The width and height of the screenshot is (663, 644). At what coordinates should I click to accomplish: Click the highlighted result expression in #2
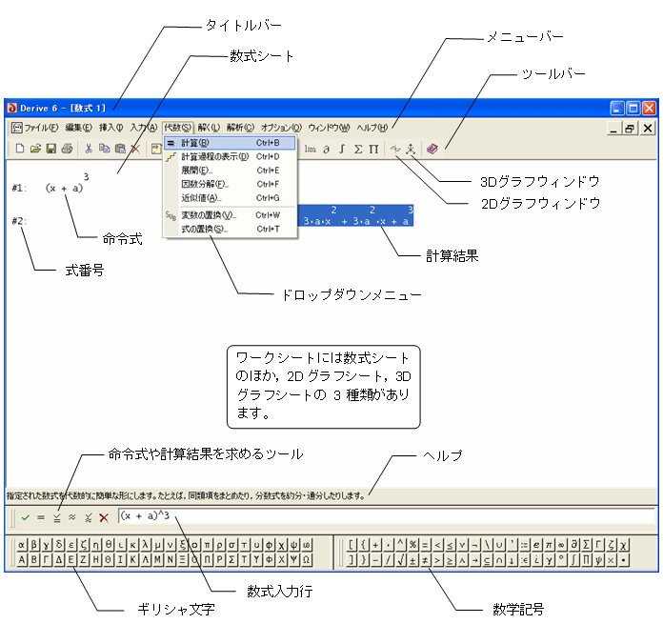pyautogui.click(x=355, y=215)
